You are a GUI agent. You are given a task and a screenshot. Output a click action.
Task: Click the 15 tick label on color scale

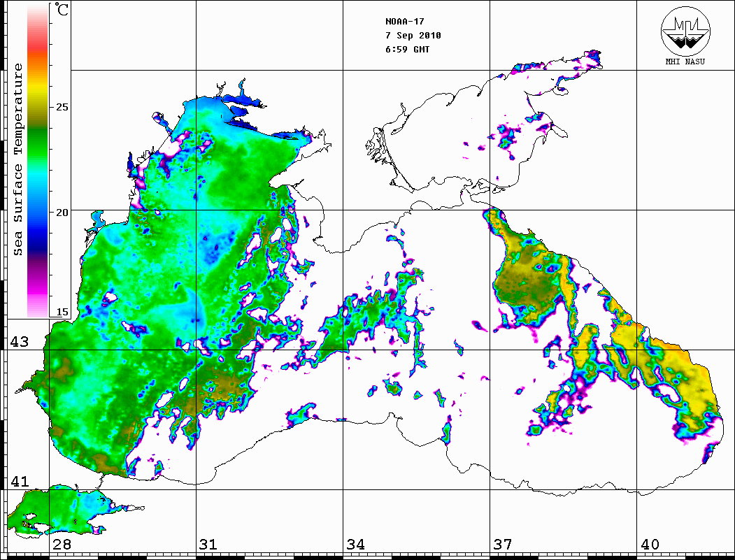[x=62, y=312]
